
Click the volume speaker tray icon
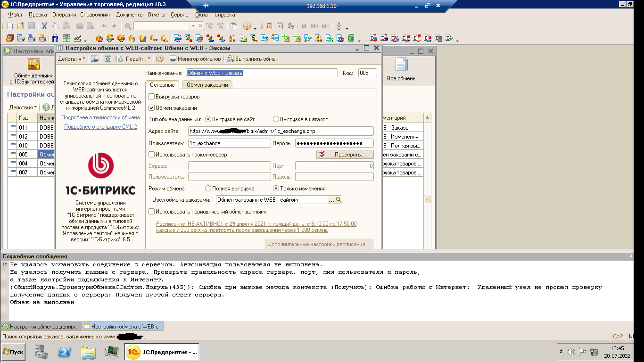point(571,352)
